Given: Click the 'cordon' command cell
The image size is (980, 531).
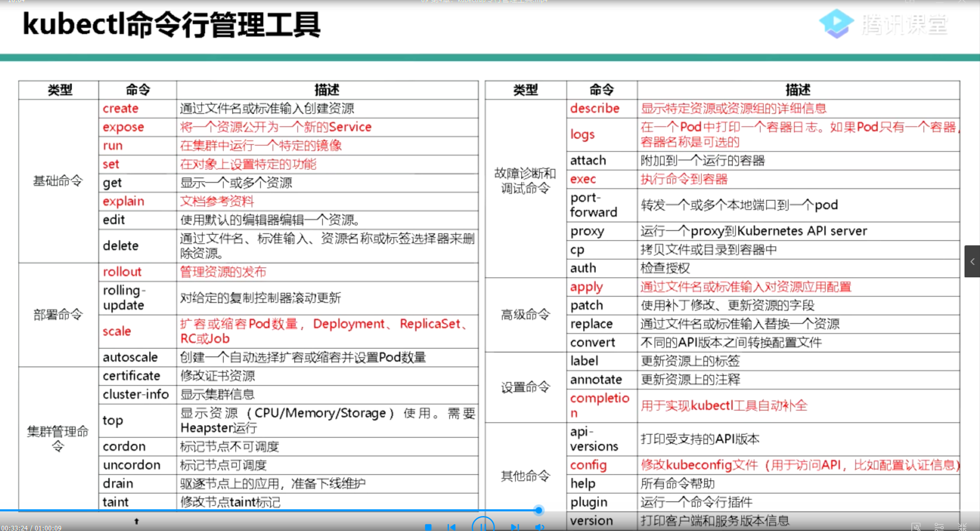Looking at the screenshot, I should pyautogui.click(x=137, y=446).
